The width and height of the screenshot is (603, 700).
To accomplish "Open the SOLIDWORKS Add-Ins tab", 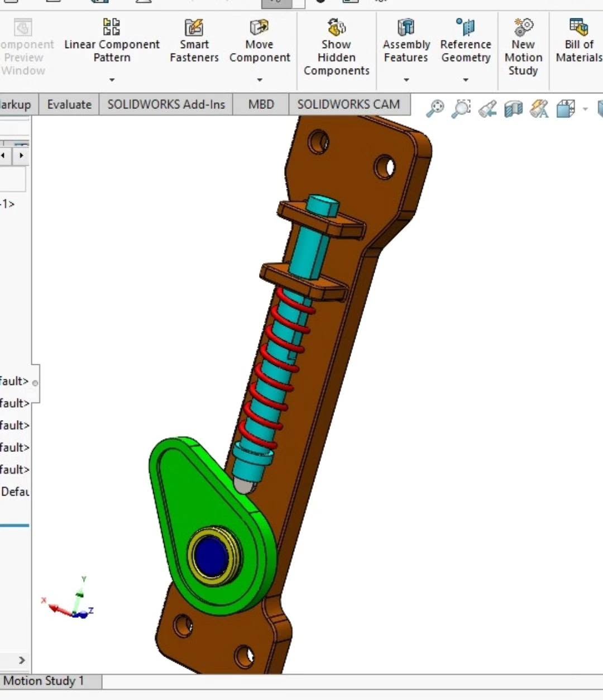I will pos(166,104).
